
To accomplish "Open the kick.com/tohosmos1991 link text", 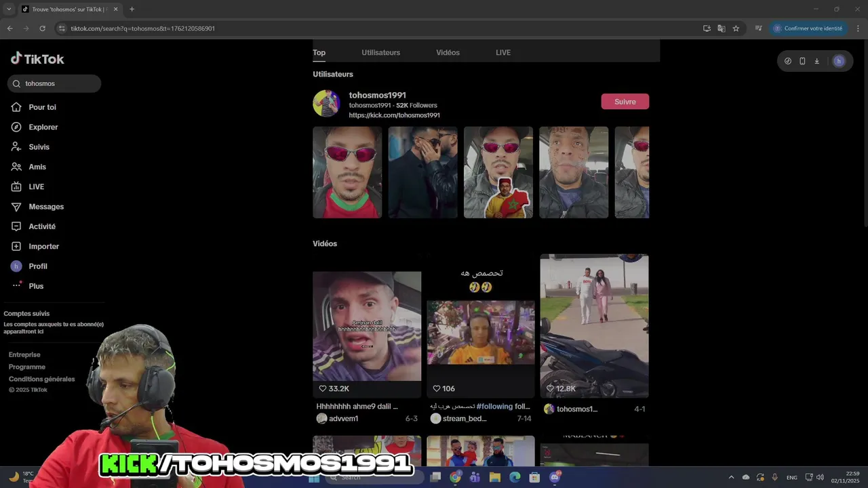I will click(x=394, y=115).
